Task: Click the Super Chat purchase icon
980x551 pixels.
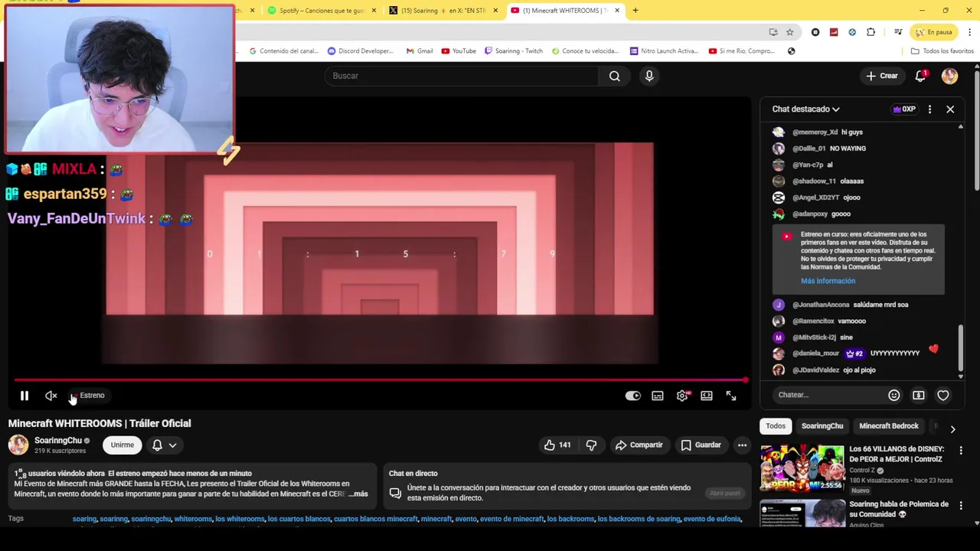Action: click(x=919, y=395)
